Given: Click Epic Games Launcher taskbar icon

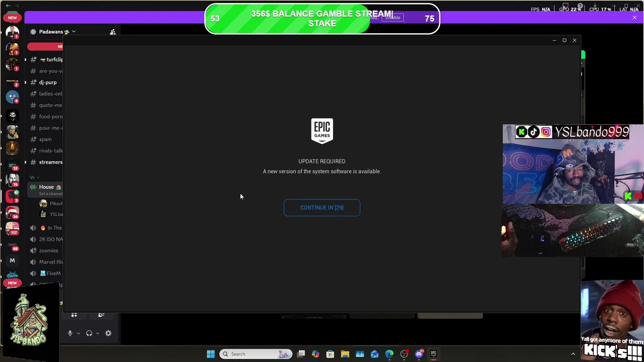Looking at the screenshot, I should (434, 354).
